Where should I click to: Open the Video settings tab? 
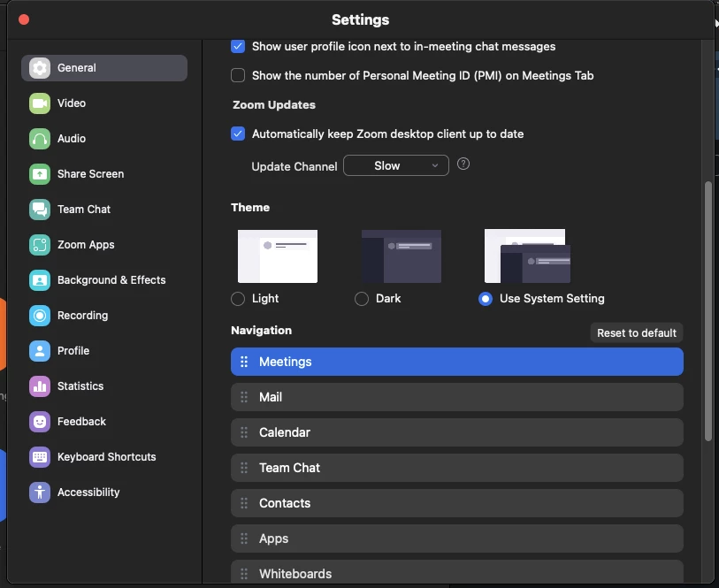[104, 103]
